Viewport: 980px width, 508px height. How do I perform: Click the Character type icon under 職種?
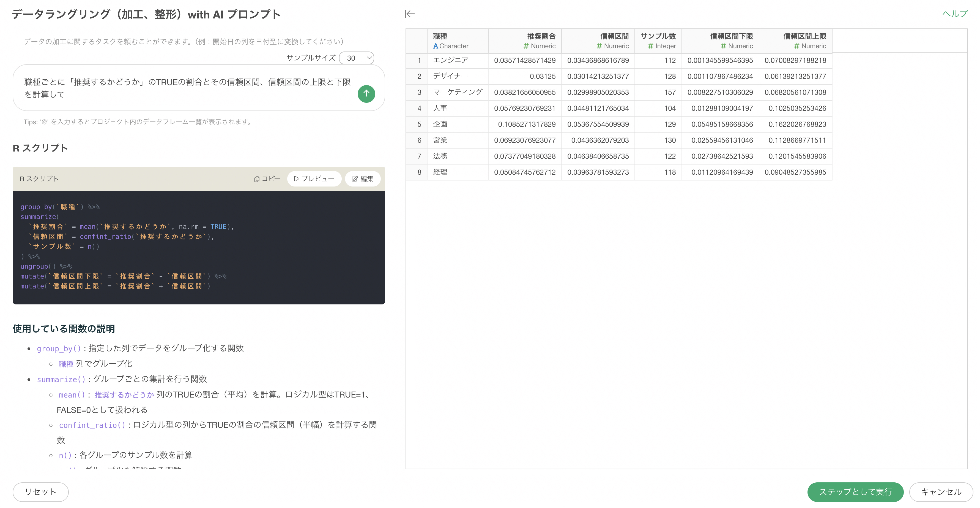(x=435, y=46)
